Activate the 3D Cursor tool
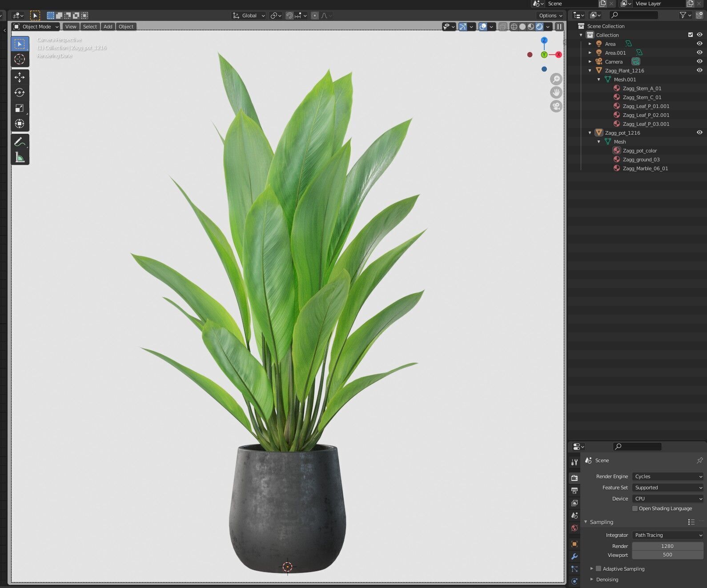Screen dimensions: 707x588 pyautogui.click(x=20, y=59)
